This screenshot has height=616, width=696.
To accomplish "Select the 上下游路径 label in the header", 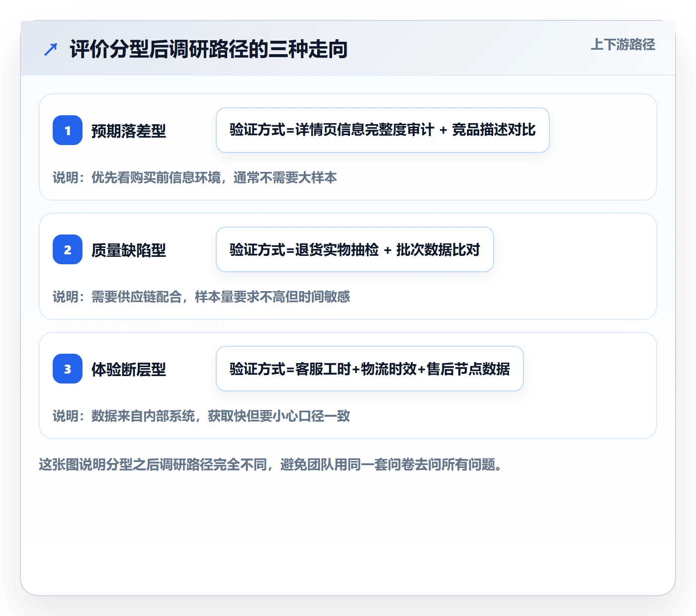I will coord(623,45).
